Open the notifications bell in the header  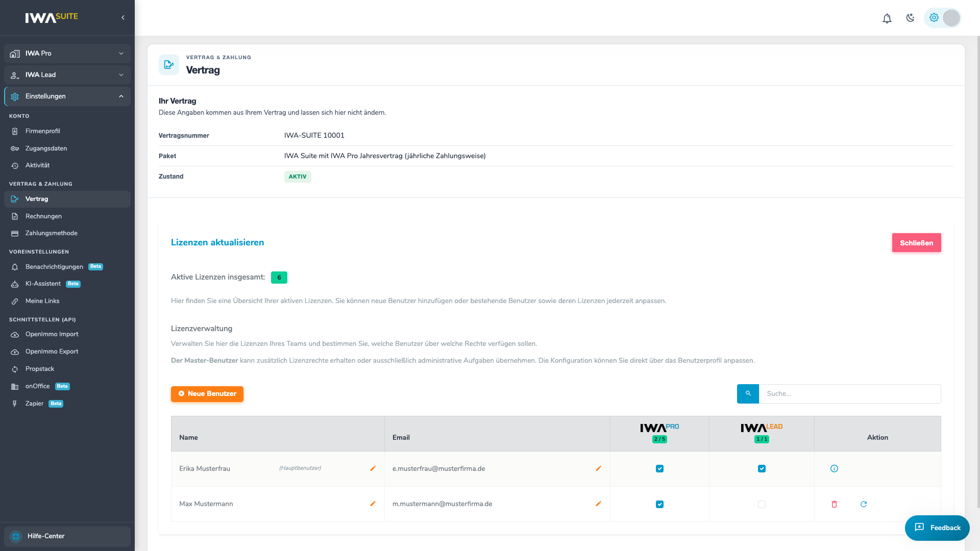887,18
